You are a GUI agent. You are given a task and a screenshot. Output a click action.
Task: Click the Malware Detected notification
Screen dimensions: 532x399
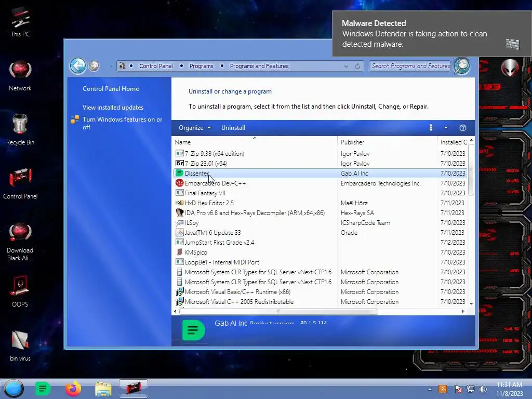point(431,34)
